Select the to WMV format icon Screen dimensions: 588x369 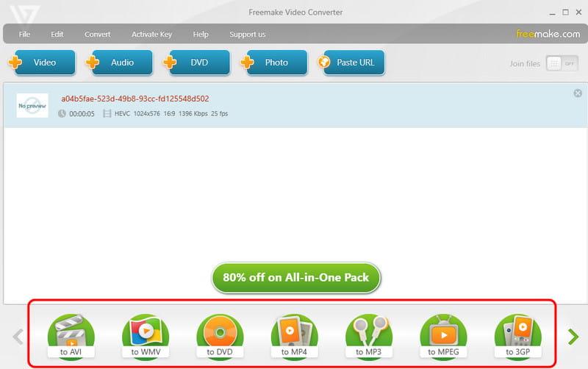(x=145, y=336)
